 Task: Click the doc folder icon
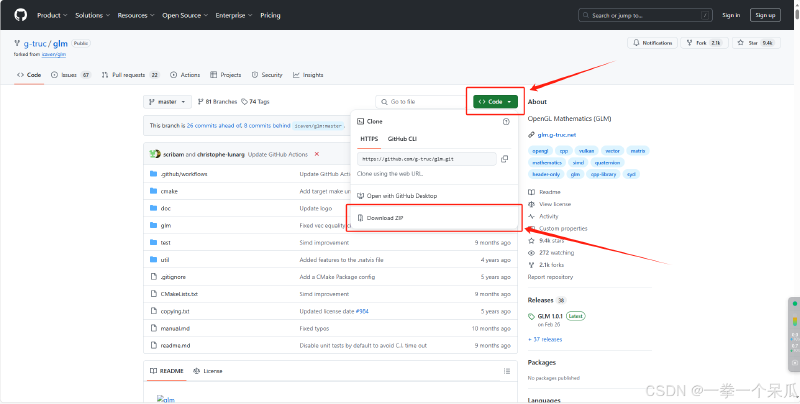154,208
